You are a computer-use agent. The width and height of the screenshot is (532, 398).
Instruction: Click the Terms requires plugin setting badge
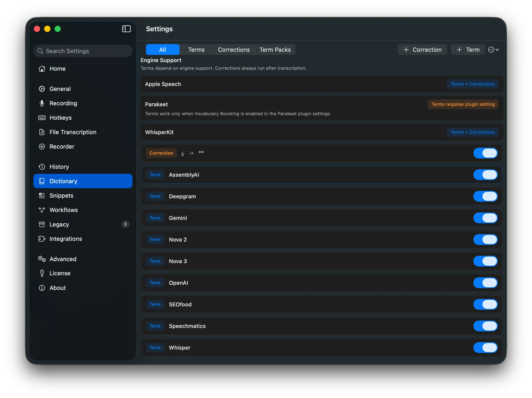point(463,104)
